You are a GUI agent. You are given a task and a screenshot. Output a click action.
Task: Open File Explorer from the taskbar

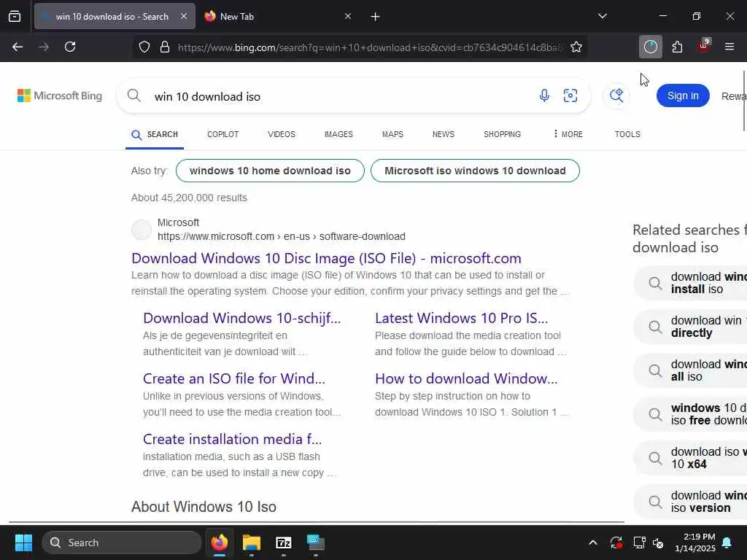point(252,542)
